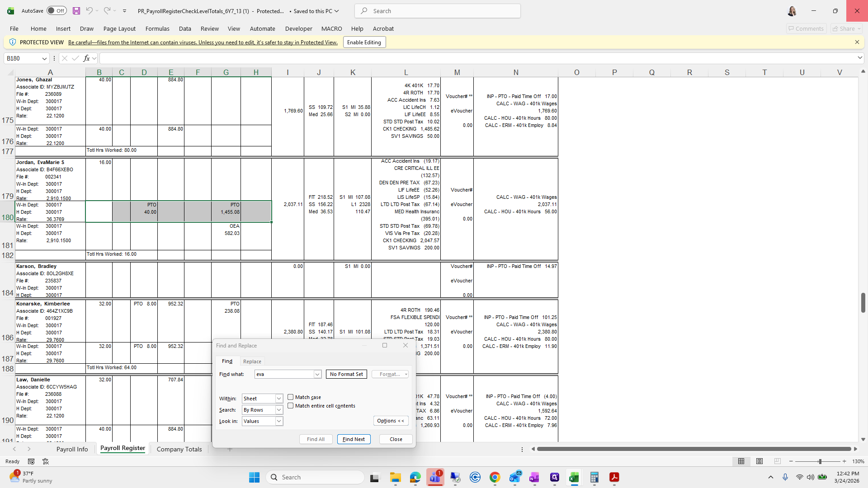This screenshot has width=868, height=488.
Task: Switch to Company Totals sheet tab
Action: pos(179,449)
